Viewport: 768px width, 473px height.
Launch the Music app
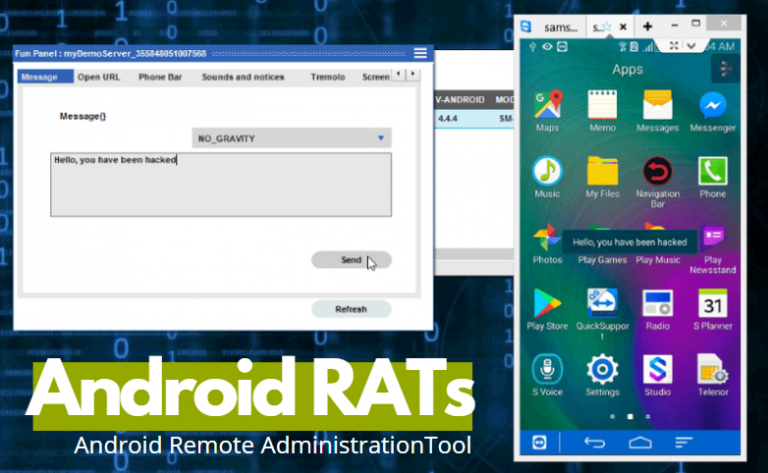tap(547, 171)
